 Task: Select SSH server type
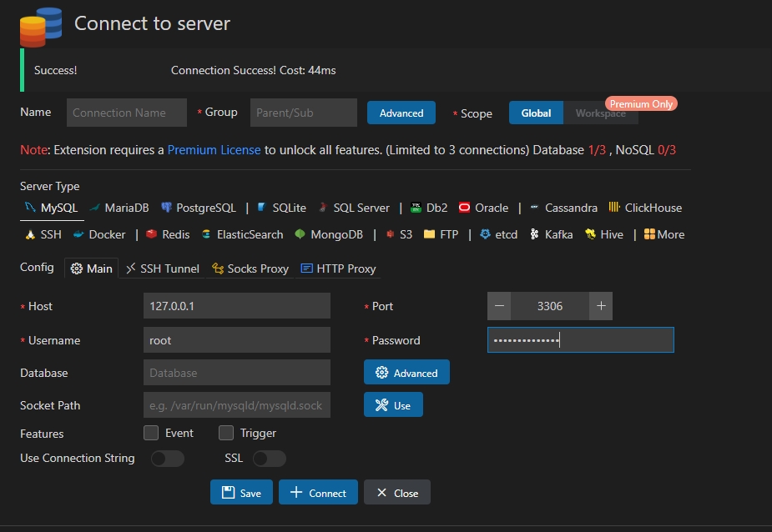click(x=43, y=234)
